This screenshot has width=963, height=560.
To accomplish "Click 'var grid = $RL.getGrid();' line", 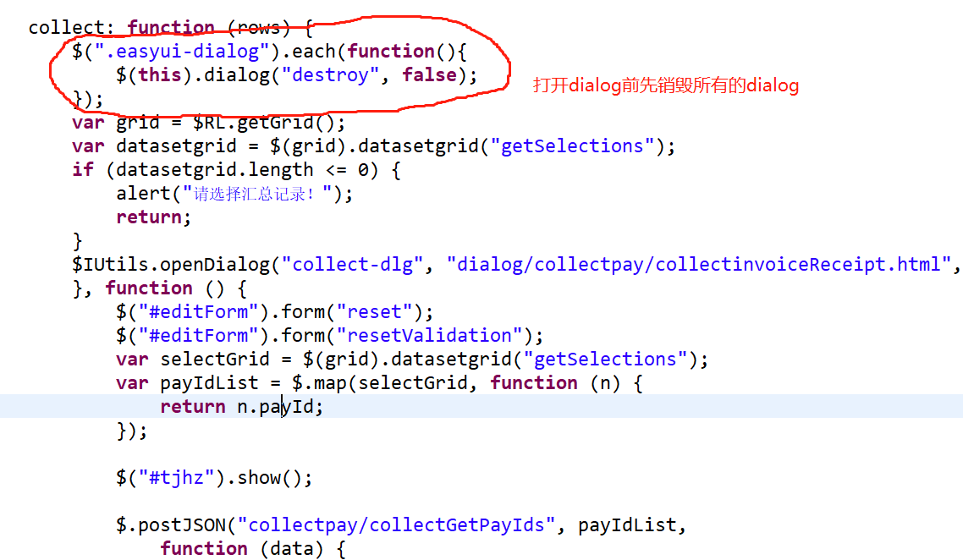I will pos(208,122).
